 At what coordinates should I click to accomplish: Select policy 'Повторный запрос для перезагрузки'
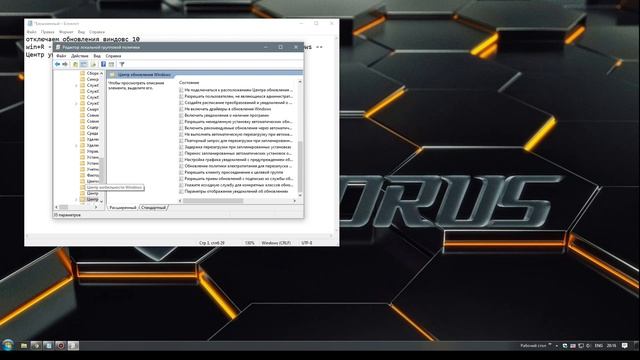pos(236,141)
